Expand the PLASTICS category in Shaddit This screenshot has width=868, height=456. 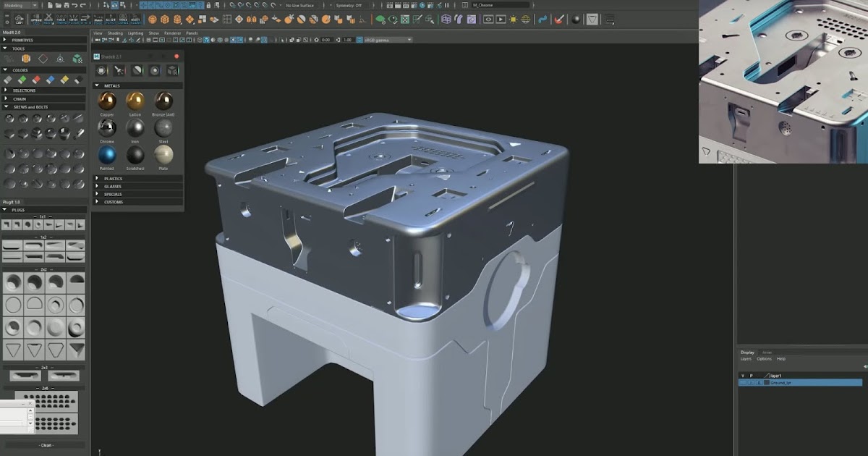[114, 178]
